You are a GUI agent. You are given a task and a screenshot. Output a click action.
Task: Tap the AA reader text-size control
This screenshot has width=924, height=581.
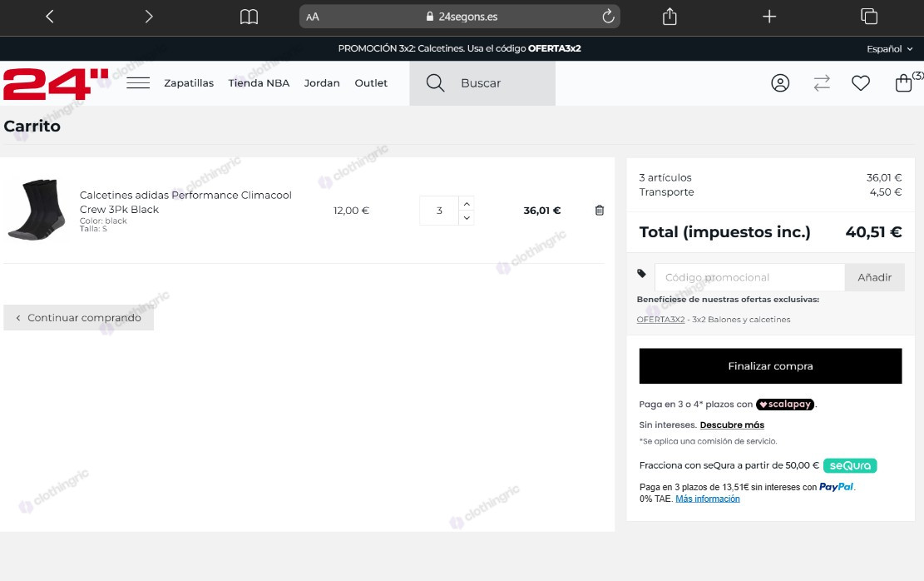pyautogui.click(x=313, y=17)
